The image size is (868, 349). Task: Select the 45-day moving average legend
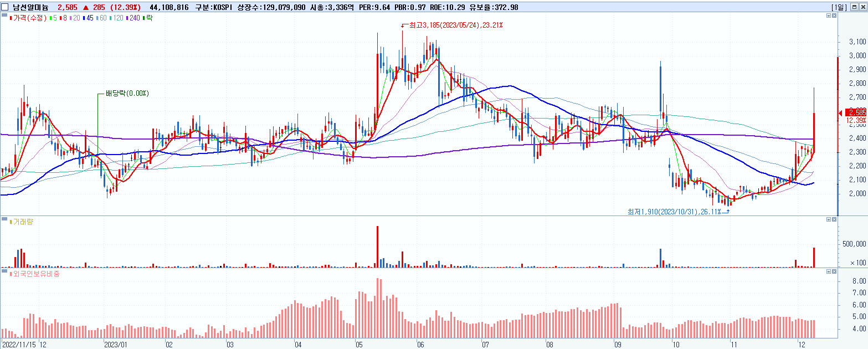(x=88, y=18)
